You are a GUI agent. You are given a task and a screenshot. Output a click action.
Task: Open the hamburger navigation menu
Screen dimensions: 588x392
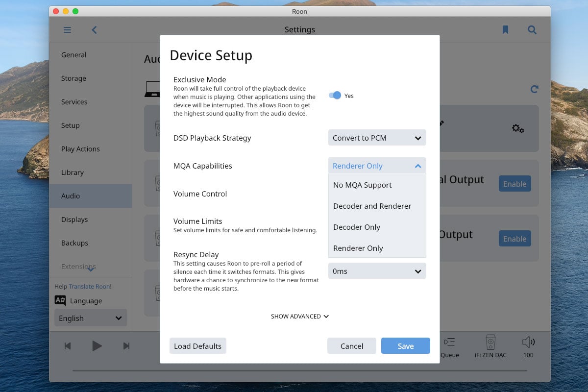[68, 30]
